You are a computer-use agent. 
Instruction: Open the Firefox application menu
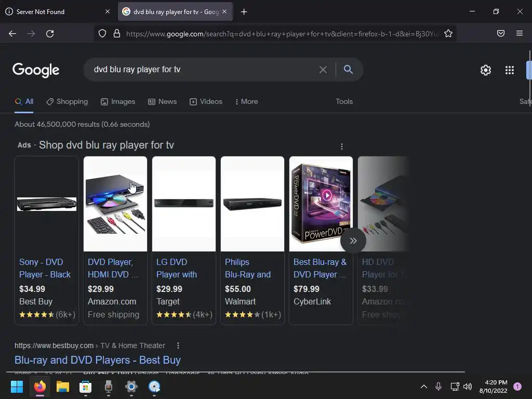pyautogui.click(x=519, y=33)
